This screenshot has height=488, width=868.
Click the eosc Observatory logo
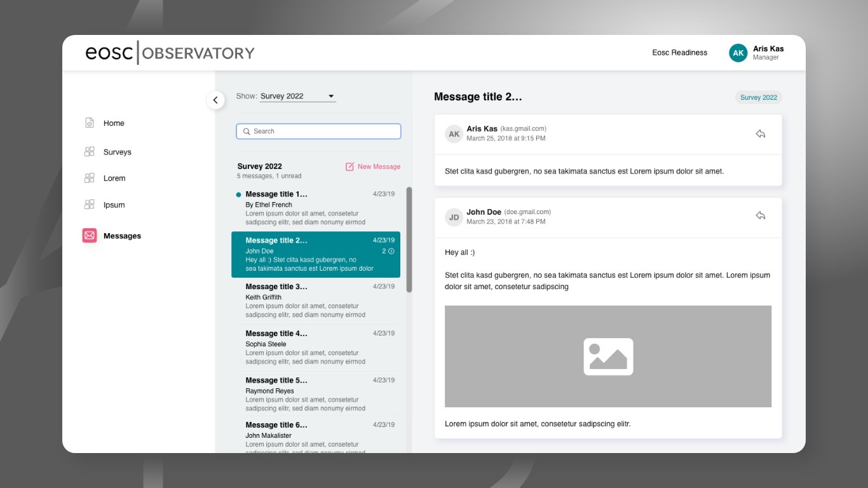pyautogui.click(x=170, y=53)
